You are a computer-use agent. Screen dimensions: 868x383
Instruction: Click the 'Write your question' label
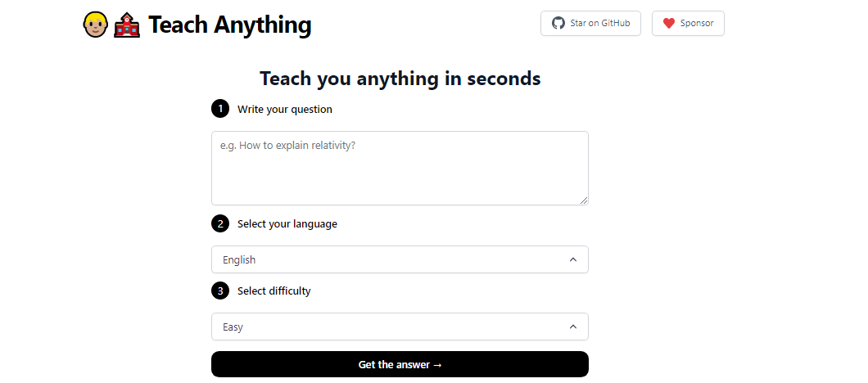285,109
